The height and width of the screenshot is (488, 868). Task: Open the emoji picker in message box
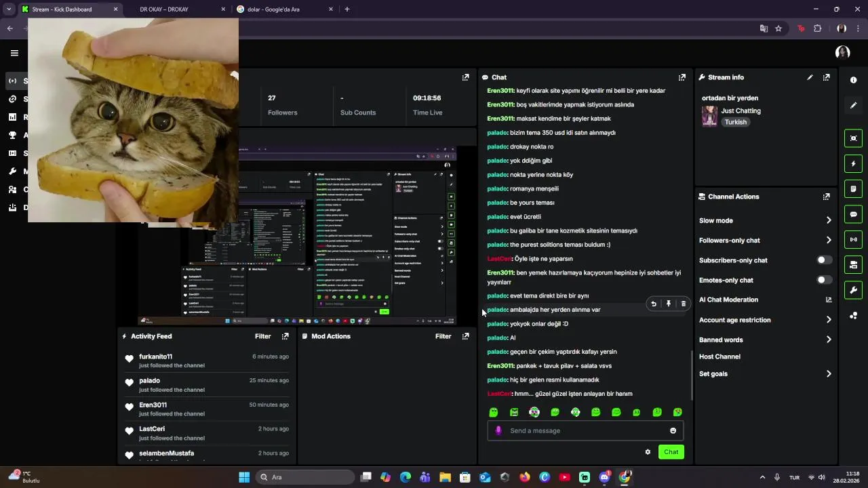[673, 430]
